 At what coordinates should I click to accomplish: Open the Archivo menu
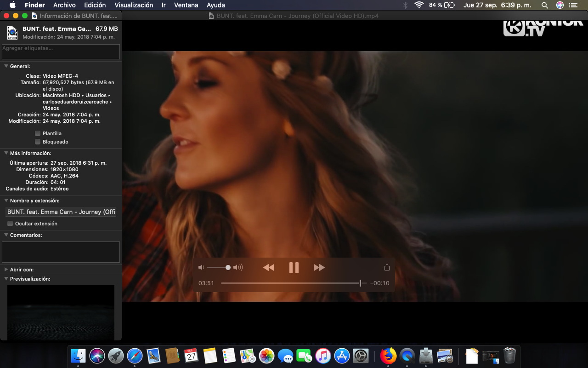pyautogui.click(x=64, y=5)
